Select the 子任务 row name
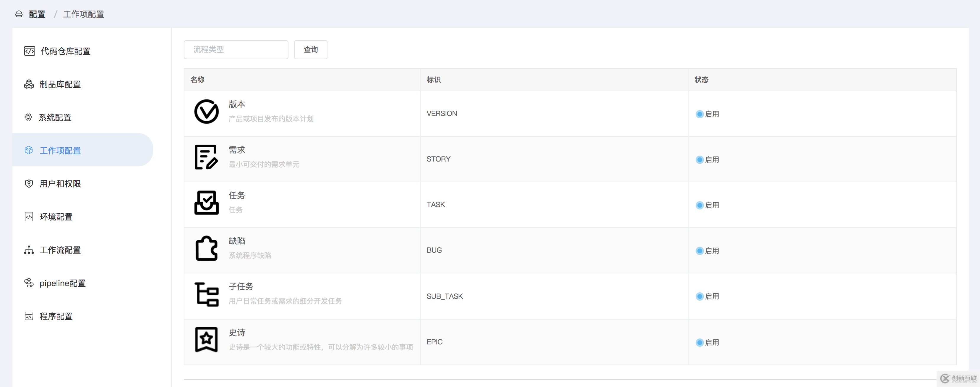Viewport: 980px width, 387px height. point(241,286)
